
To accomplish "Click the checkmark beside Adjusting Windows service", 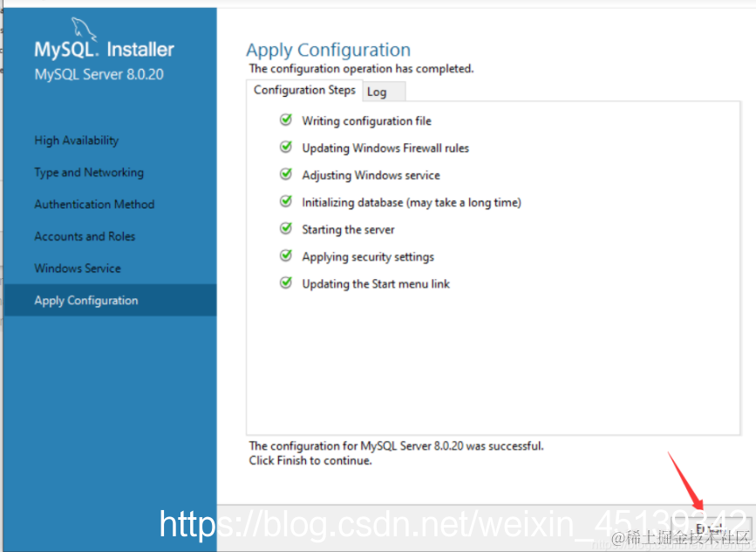I will pyautogui.click(x=286, y=174).
